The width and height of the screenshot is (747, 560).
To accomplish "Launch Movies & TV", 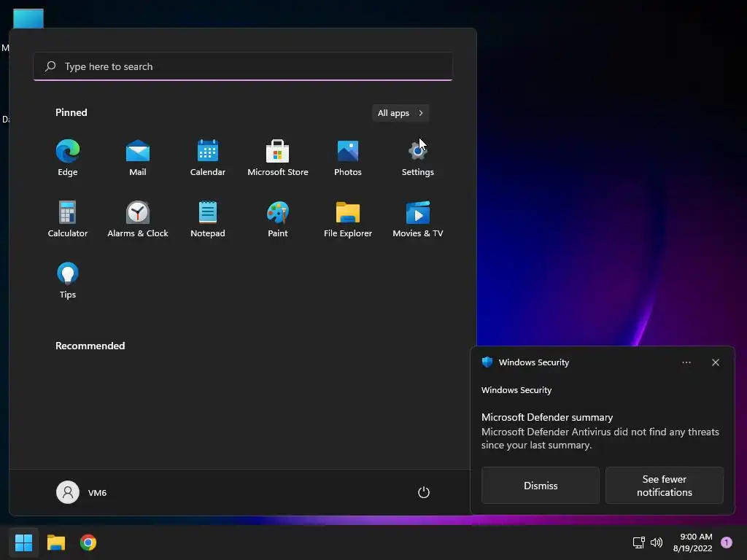I will (x=418, y=219).
